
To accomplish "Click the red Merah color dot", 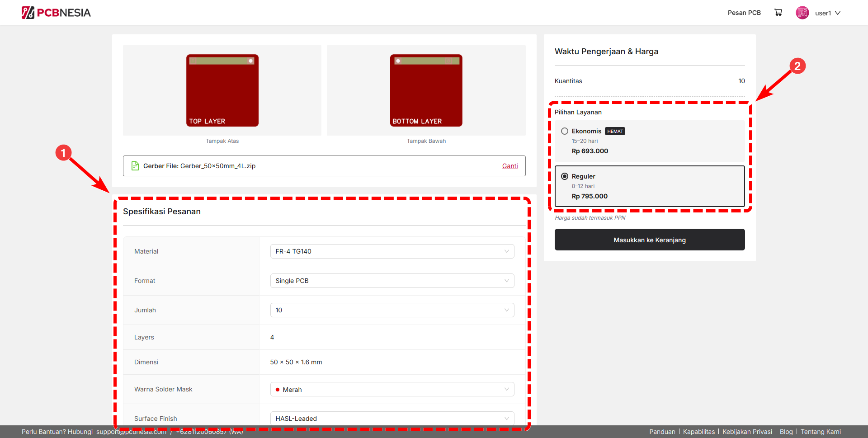I will 278,390.
